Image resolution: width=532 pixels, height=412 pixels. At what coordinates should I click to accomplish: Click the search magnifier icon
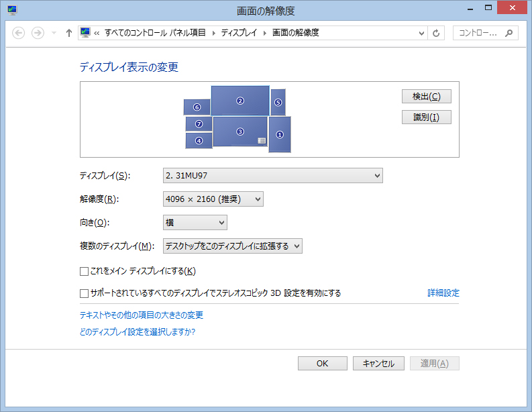[x=509, y=33]
